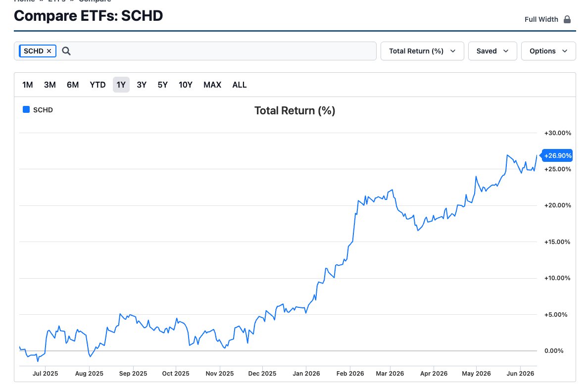Select the MAX time range
The height and width of the screenshot is (392, 587).
pyautogui.click(x=212, y=85)
